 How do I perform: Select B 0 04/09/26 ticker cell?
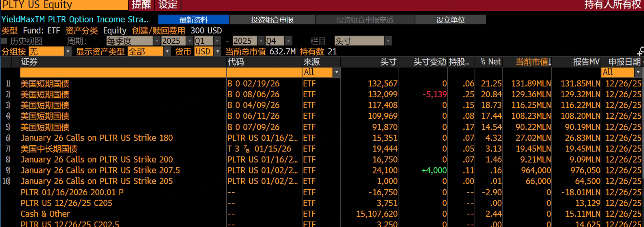[x=254, y=105]
